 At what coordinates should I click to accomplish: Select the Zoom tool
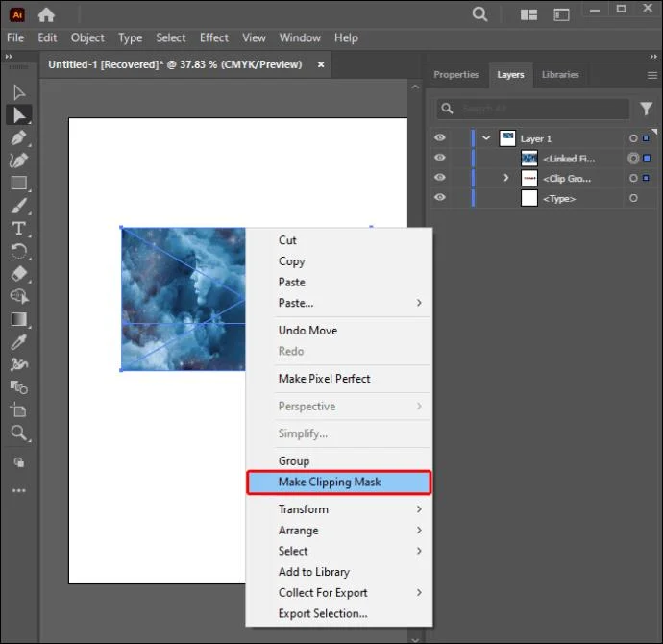coord(18,433)
